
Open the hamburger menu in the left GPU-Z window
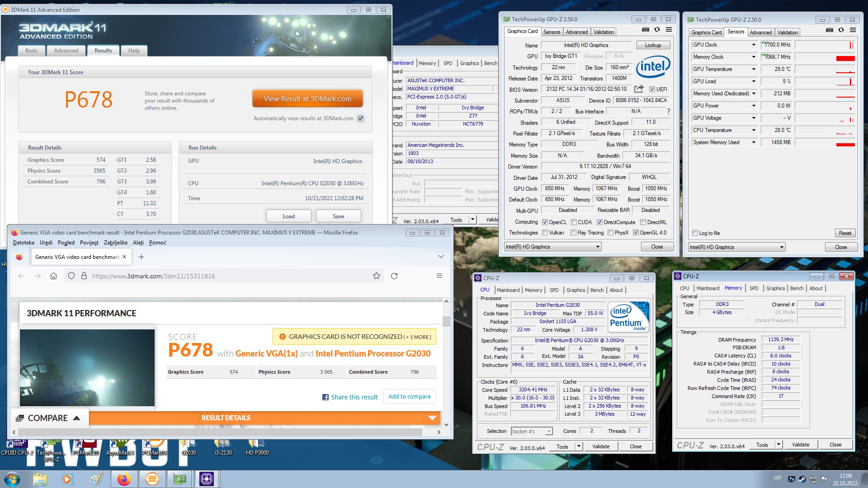[x=669, y=30]
